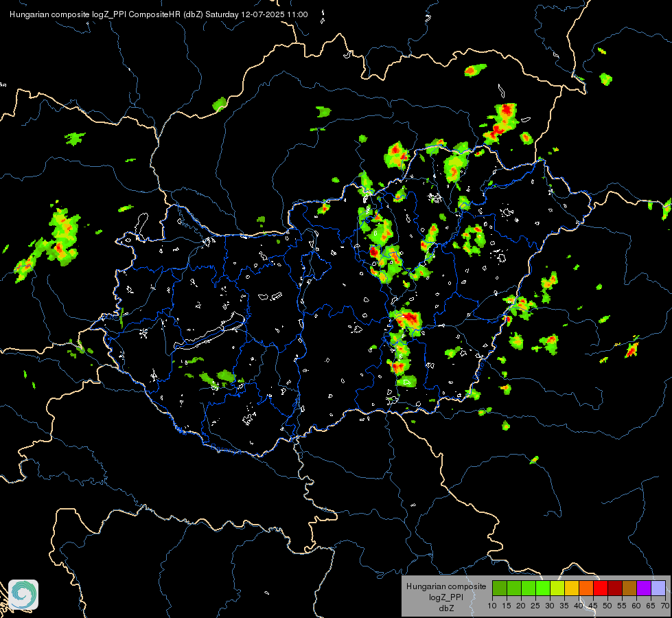Click the radar title text with timestamp 11:00
The width and height of the screenshot is (672, 618).
(x=159, y=14)
